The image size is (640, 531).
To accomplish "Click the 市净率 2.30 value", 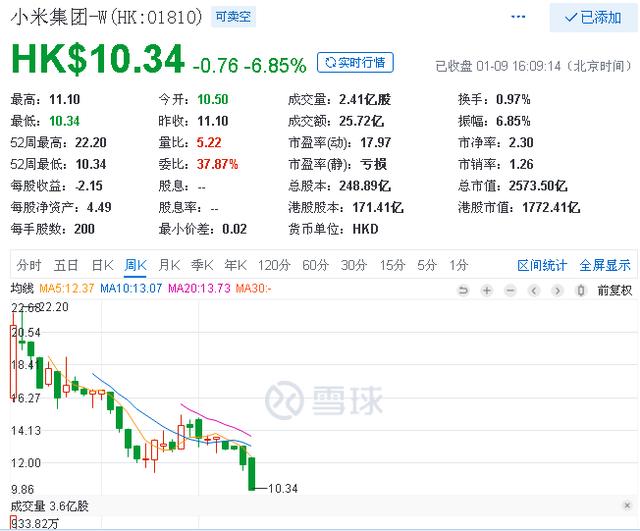I will pyautogui.click(x=521, y=142).
